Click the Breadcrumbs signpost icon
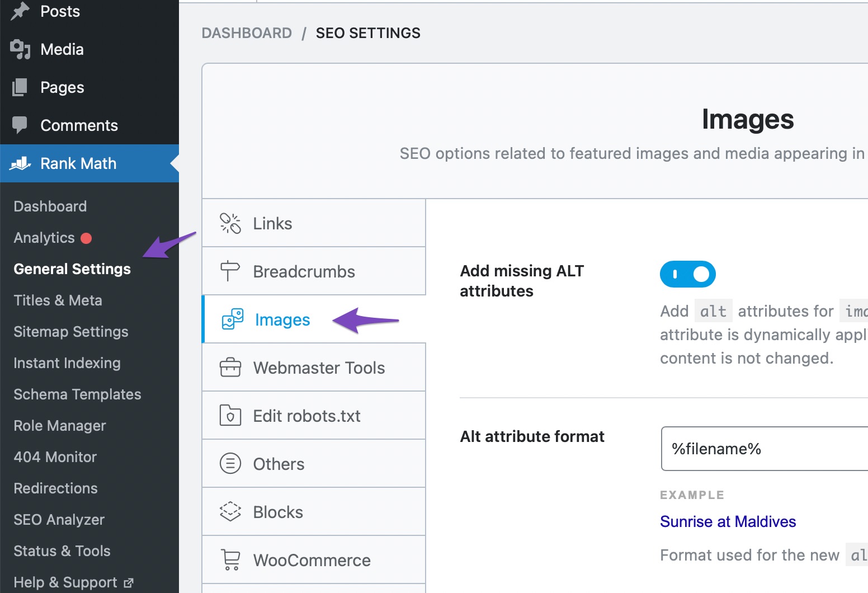The width and height of the screenshot is (868, 593). click(230, 271)
